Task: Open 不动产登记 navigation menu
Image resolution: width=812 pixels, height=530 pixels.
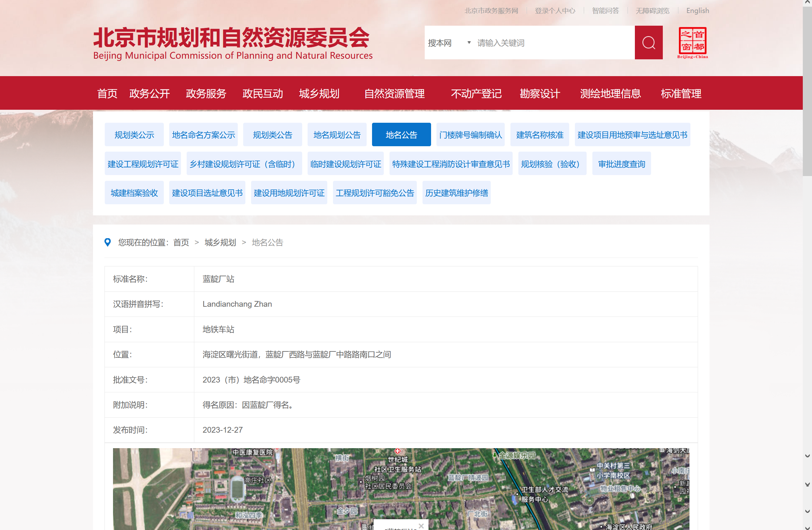Action: tap(476, 93)
